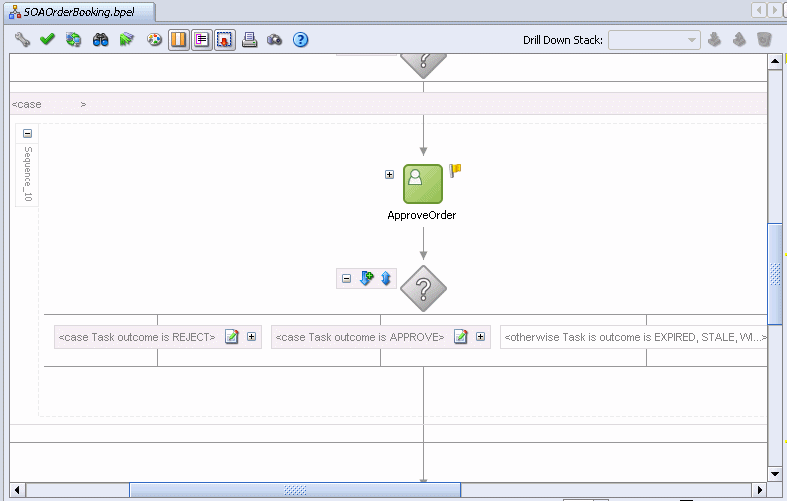Select the upper partial switch diamond

424,65
